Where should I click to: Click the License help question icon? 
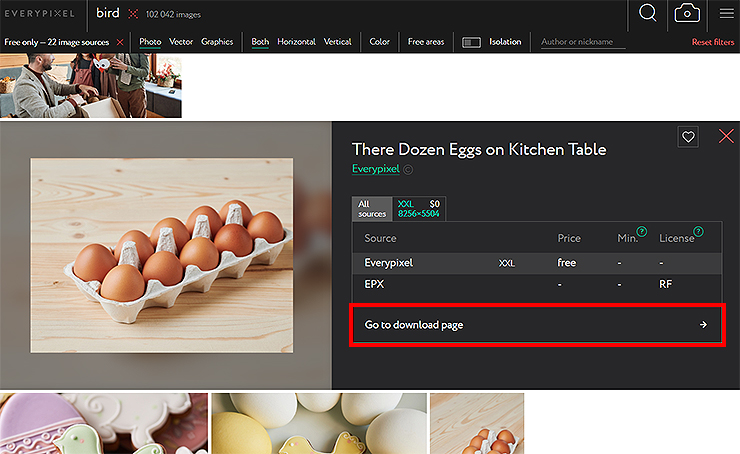pyautogui.click(x=698, y=231)
